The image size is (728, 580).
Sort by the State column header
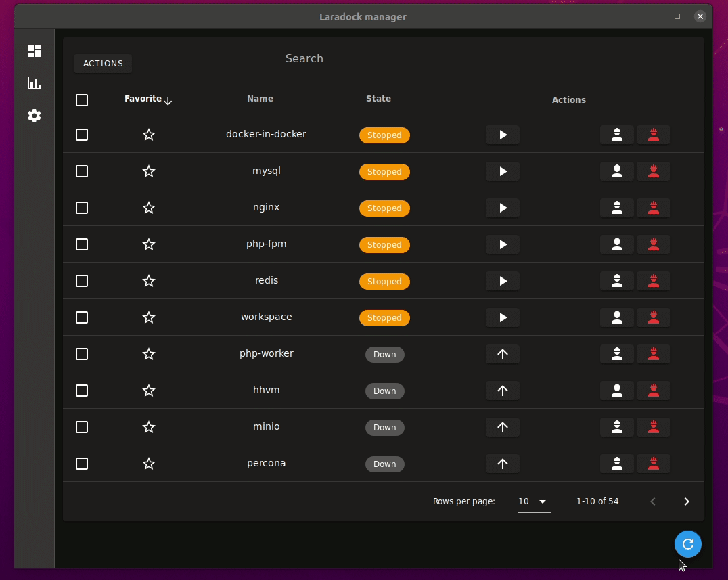click(x=378, y=98)
